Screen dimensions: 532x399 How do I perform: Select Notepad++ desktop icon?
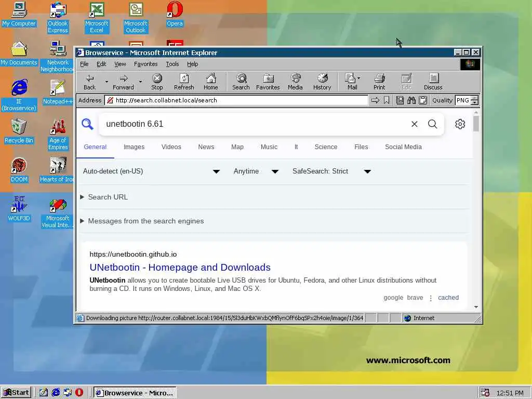click(x=58, y=92)
